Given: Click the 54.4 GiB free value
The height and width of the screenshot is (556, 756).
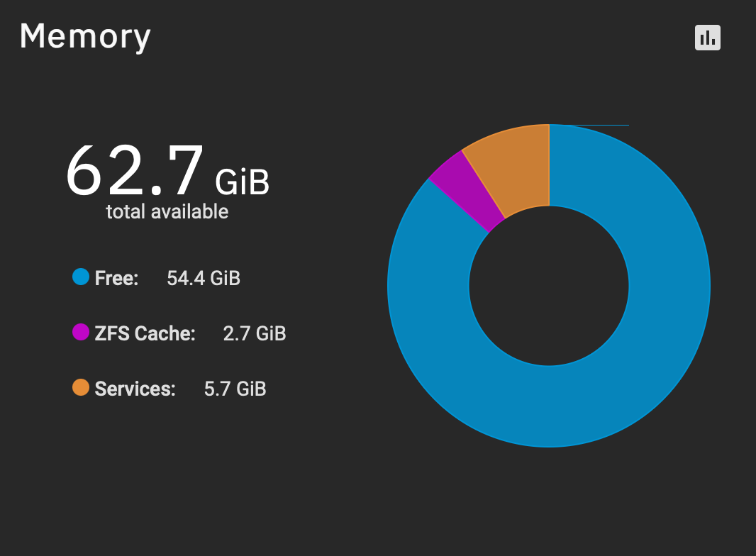Looking at the screenshot, I should [204, 278].
